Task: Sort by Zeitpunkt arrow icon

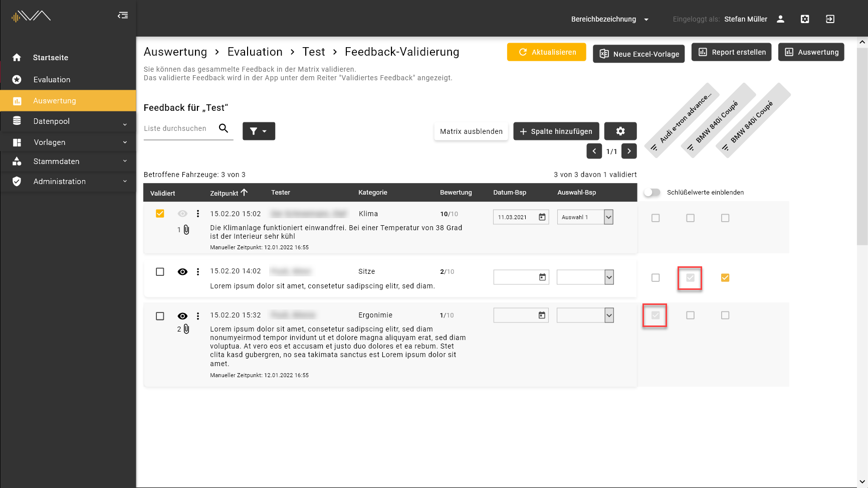Action: 244,192
